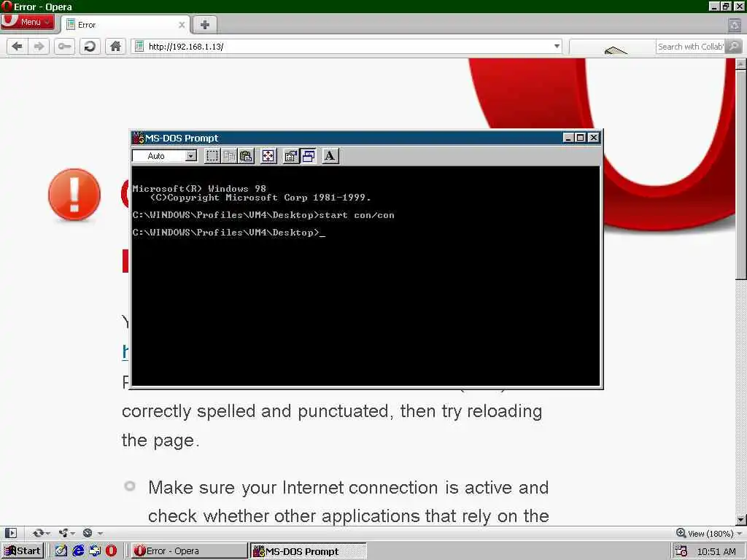Go to the home page
Screen dimensions: 747x560
(x=115, y=46)
